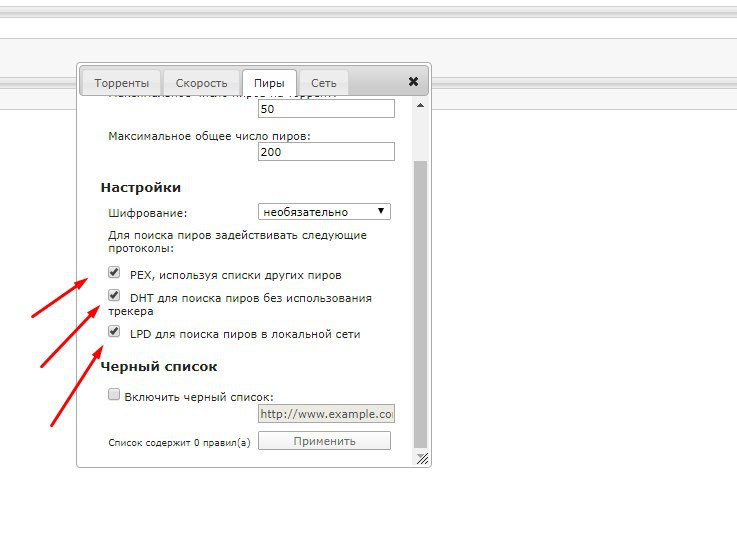
Task: Click the Применить button
Action: (324, 441)
